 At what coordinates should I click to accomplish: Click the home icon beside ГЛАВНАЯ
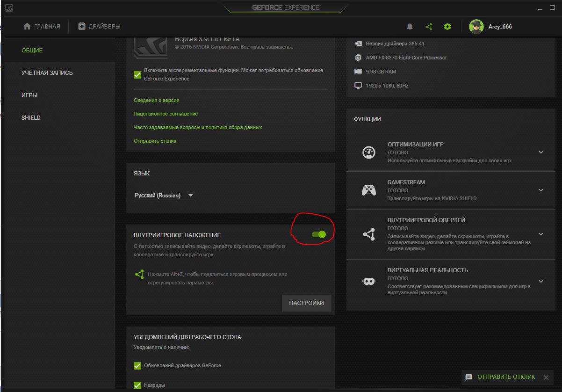coord(27,26)
